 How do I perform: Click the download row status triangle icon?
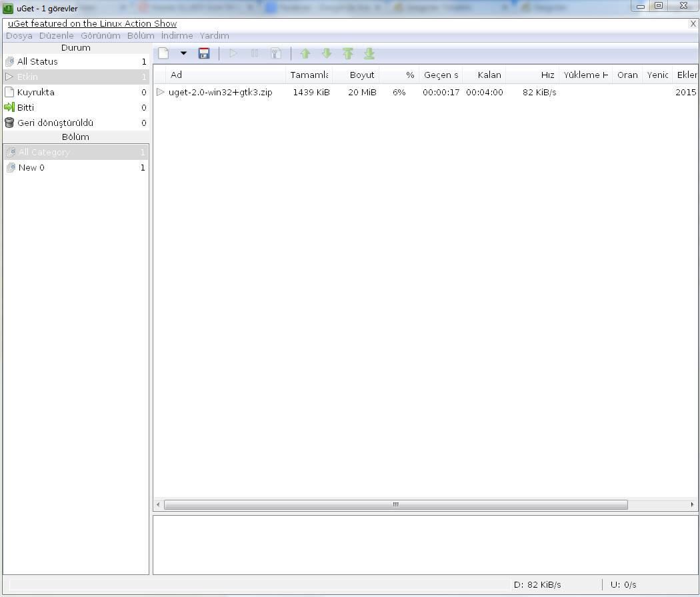point(160,93)
